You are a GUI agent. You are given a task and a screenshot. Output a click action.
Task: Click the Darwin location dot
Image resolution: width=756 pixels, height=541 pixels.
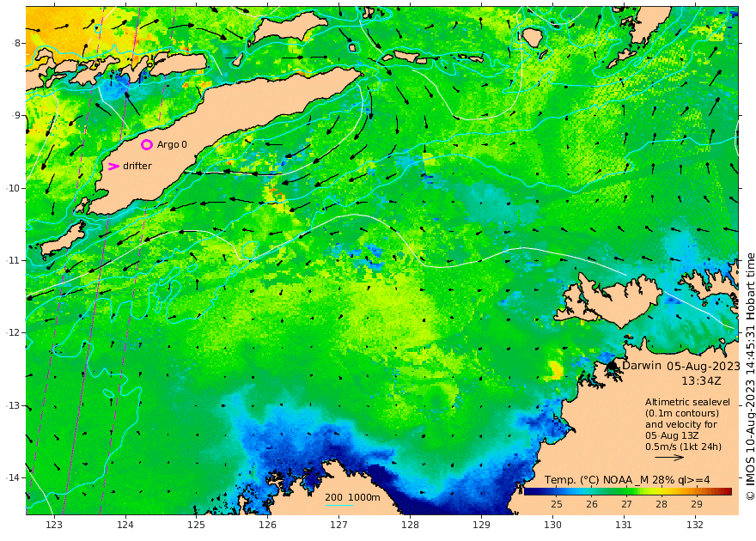[x=612, y=365]
